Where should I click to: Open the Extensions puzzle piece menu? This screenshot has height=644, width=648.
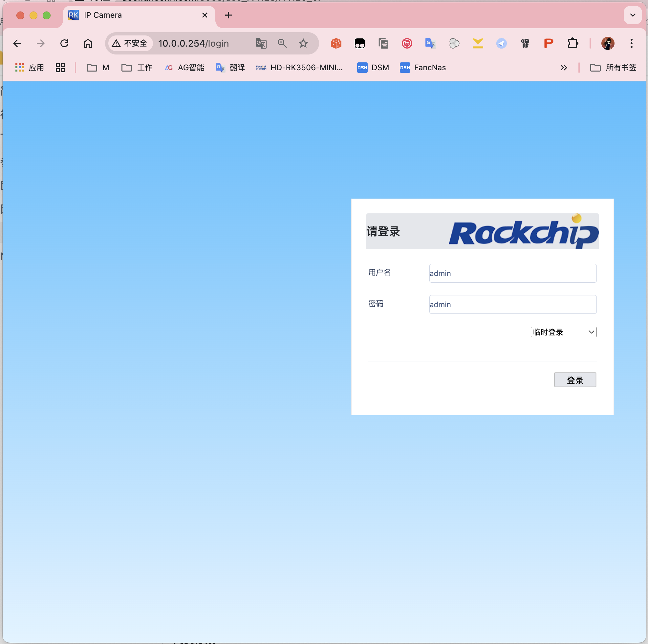coord(573,43)
